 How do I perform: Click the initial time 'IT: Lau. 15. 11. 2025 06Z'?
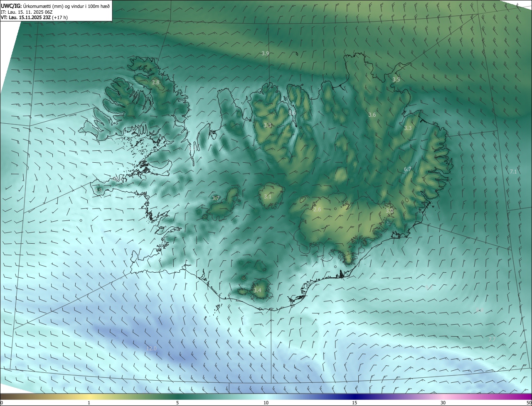tap(27, 12)
